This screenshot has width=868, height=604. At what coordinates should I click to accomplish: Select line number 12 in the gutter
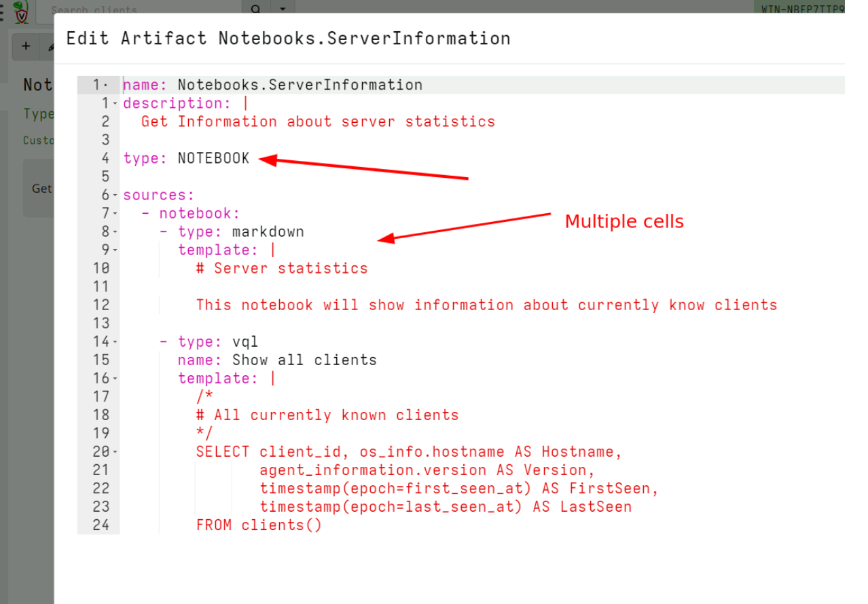(x=101, y=305)
